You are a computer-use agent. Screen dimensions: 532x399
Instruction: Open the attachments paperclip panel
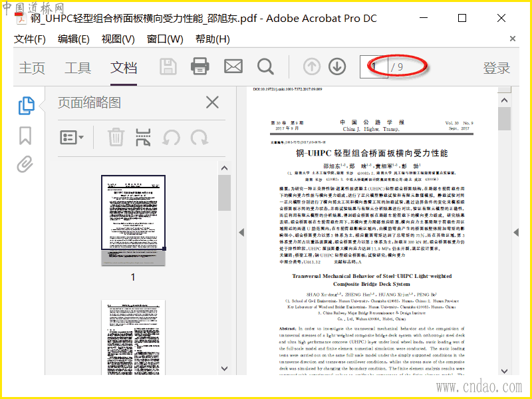click(x=25, y=164)
